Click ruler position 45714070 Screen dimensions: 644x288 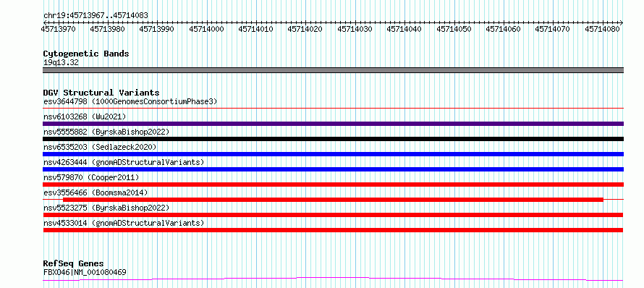click(x=552, y=29)
